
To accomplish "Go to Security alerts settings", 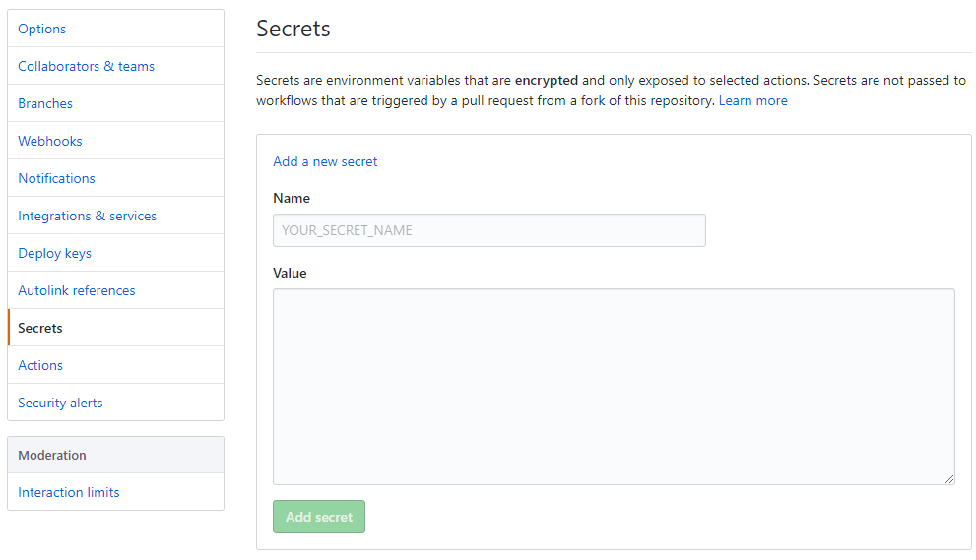I will point(116,402).
